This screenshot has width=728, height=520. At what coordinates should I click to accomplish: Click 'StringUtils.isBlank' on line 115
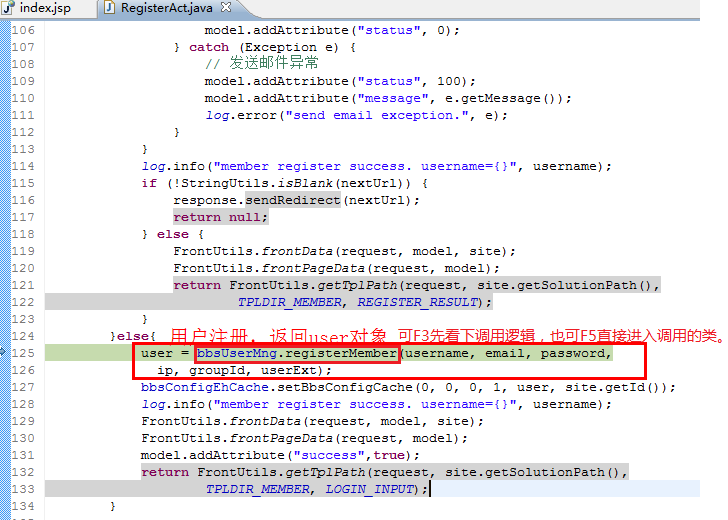click(257, 183)
